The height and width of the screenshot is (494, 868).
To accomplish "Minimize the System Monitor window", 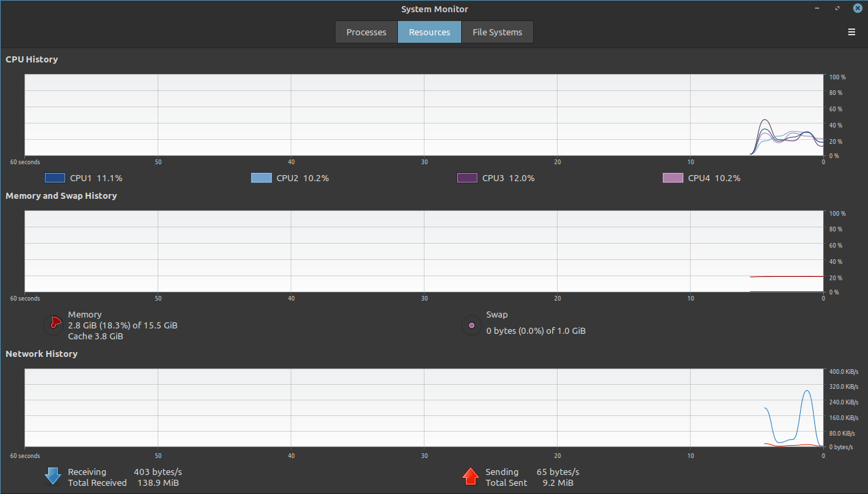I will tap(818, 8).
